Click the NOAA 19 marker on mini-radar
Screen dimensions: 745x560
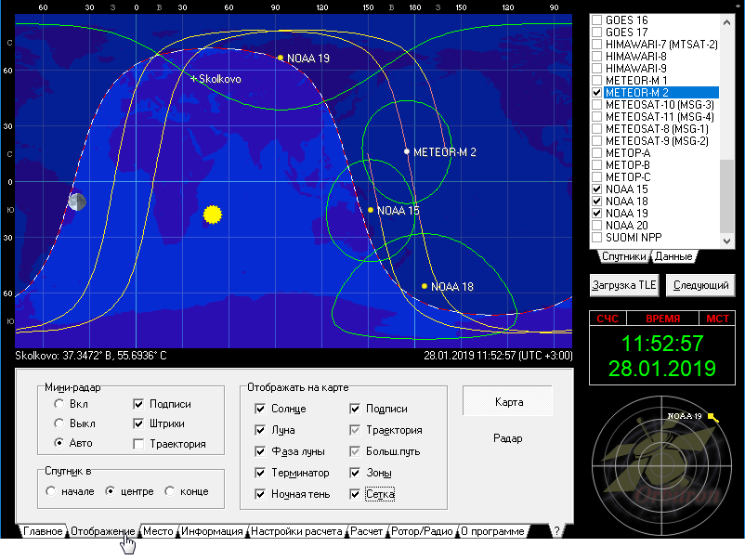click(712, 417)
